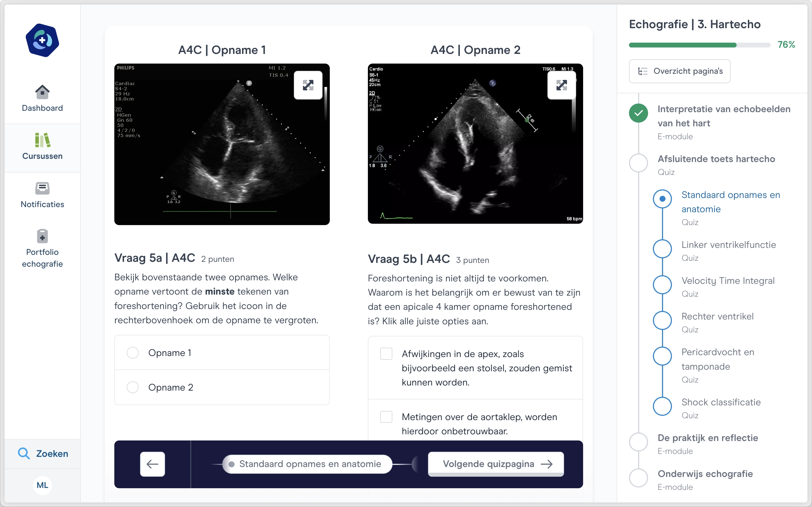This screenshot has height=507, width=812.
Task: Open Cursussen books icon
Action: click(x=42, y=140)
